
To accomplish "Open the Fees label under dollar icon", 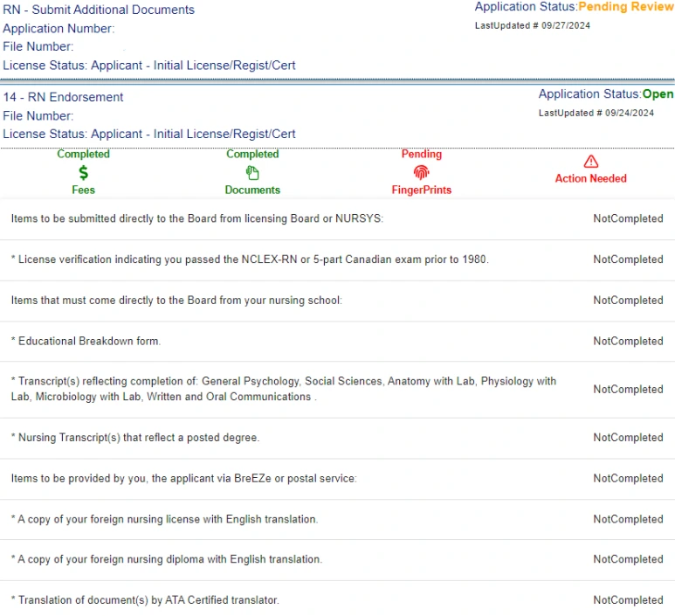I will click(x=84, y=190).
